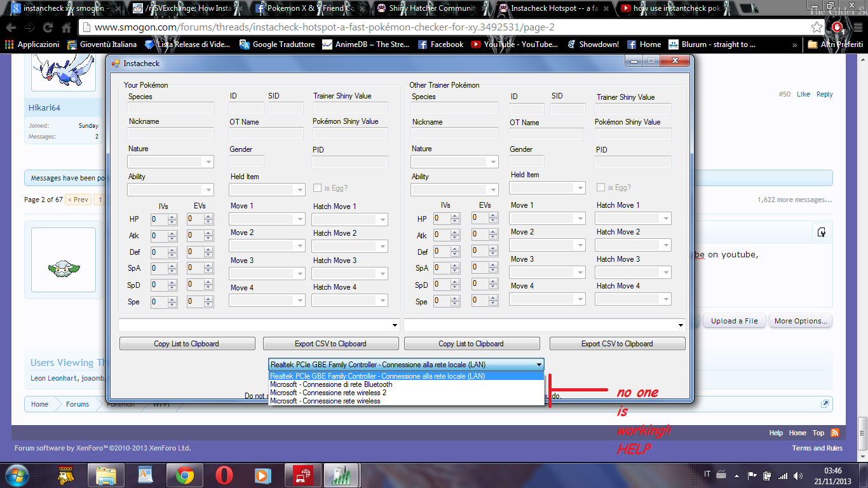Image resolution: width=868 pixels, height=488 pixels.
Task: Click the browser address bar
Action: tap(445, 27)
